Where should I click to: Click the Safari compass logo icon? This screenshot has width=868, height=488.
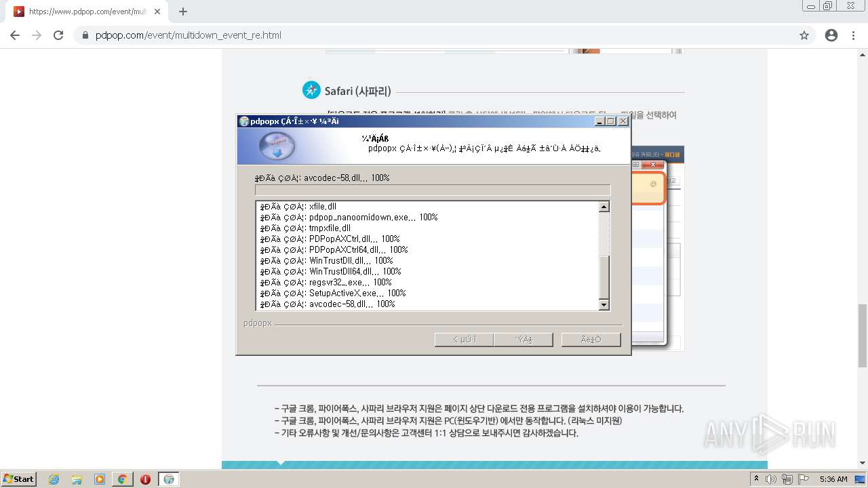[x=311, y=90]
